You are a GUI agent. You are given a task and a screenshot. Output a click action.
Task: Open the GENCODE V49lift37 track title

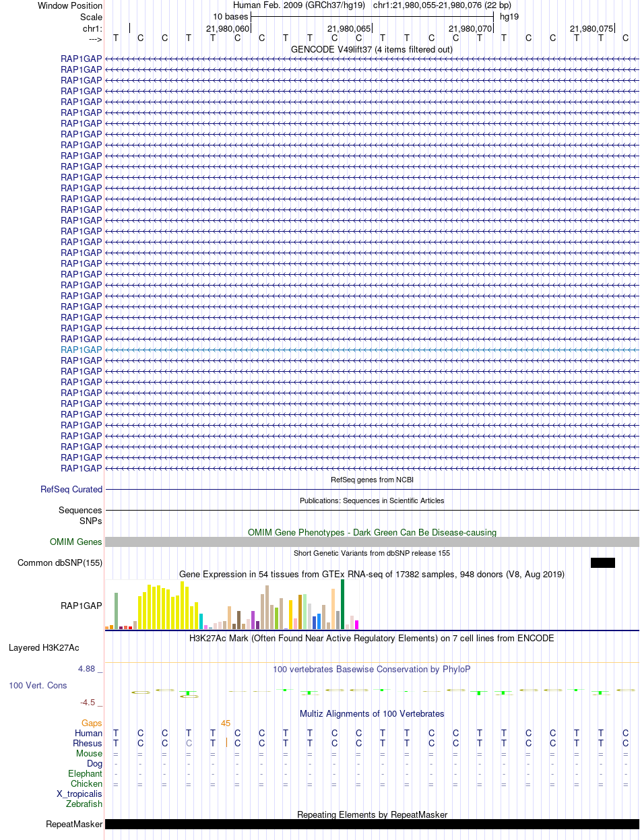click(x=372, y=49)
